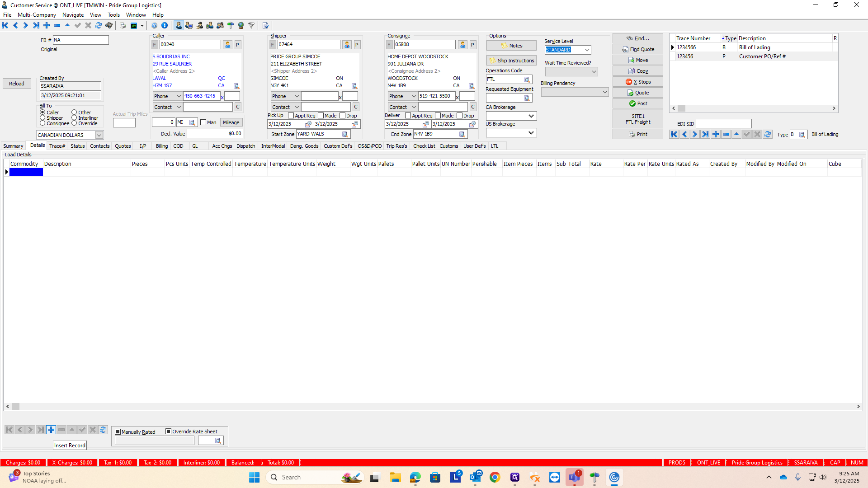Screen dimensions: 868x488
Task: Switch to the Billing tab
Action: [x=161, y=146]
